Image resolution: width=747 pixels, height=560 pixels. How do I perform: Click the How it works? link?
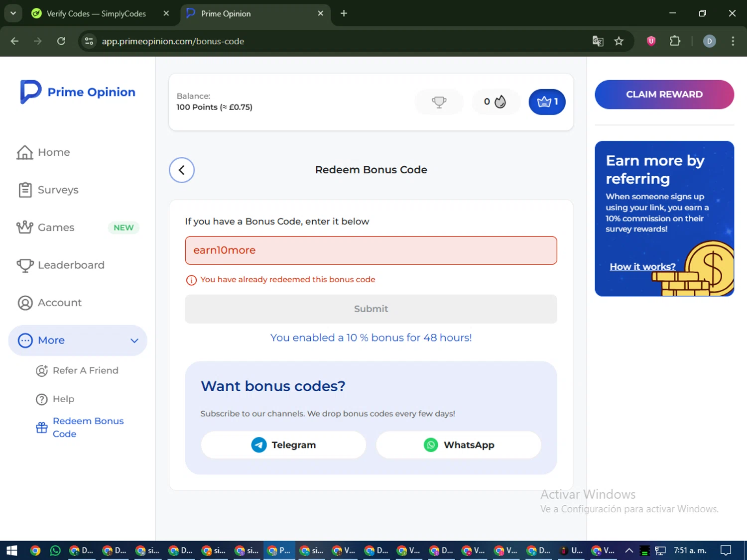tap(642, 267)
